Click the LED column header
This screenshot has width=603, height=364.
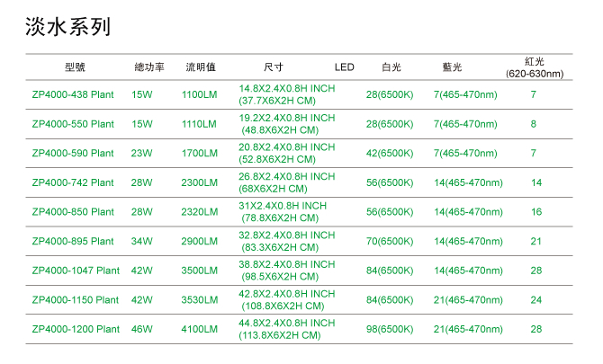click(x=345, y=67)
